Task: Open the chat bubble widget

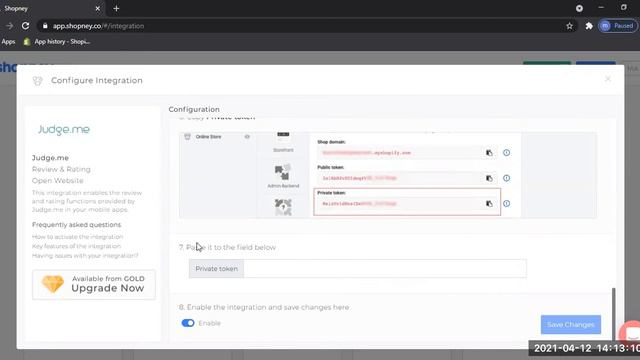Action: point(630,334)
